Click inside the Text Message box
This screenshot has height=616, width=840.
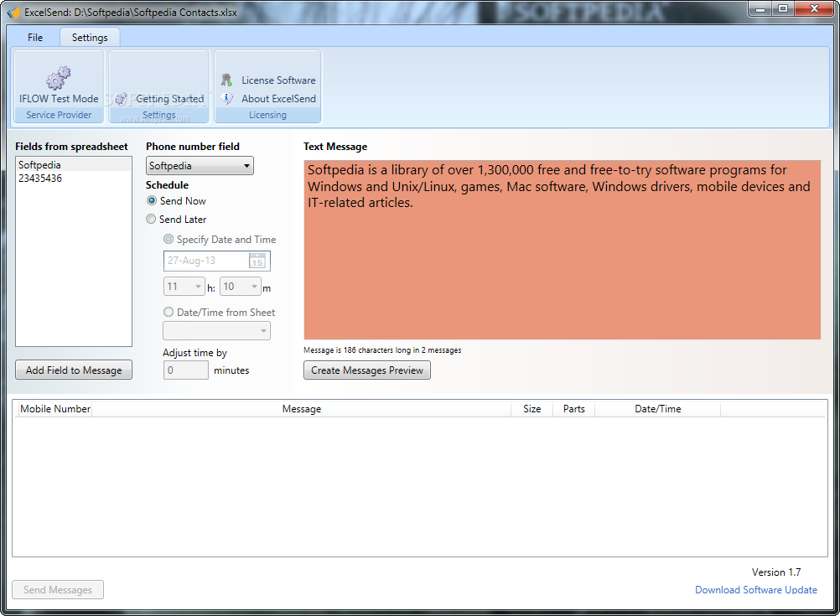click(x=562, y=250)
